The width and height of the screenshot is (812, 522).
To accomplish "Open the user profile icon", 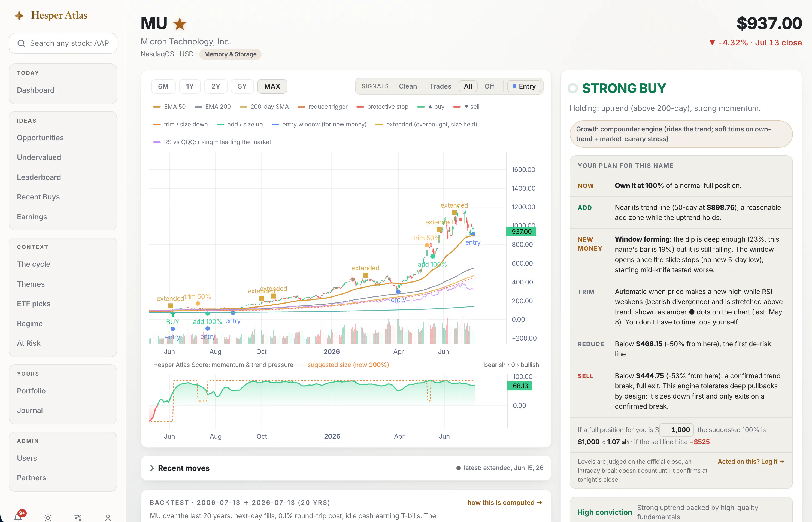I will tap(108, 518).
